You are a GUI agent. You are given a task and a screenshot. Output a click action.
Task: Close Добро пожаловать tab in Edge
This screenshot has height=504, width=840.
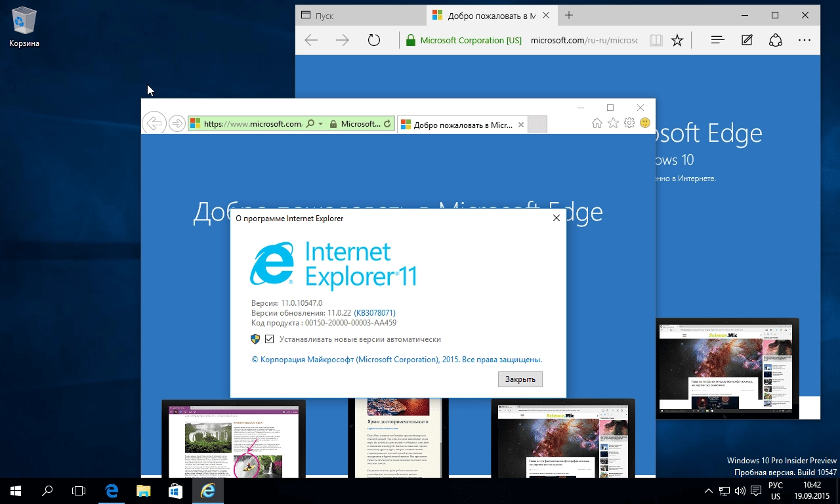[547, 15]
